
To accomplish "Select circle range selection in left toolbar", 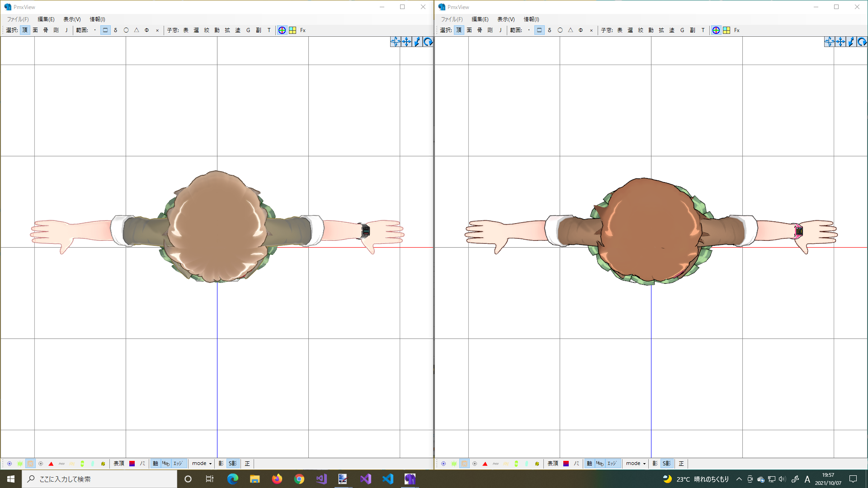I will 126,30.
